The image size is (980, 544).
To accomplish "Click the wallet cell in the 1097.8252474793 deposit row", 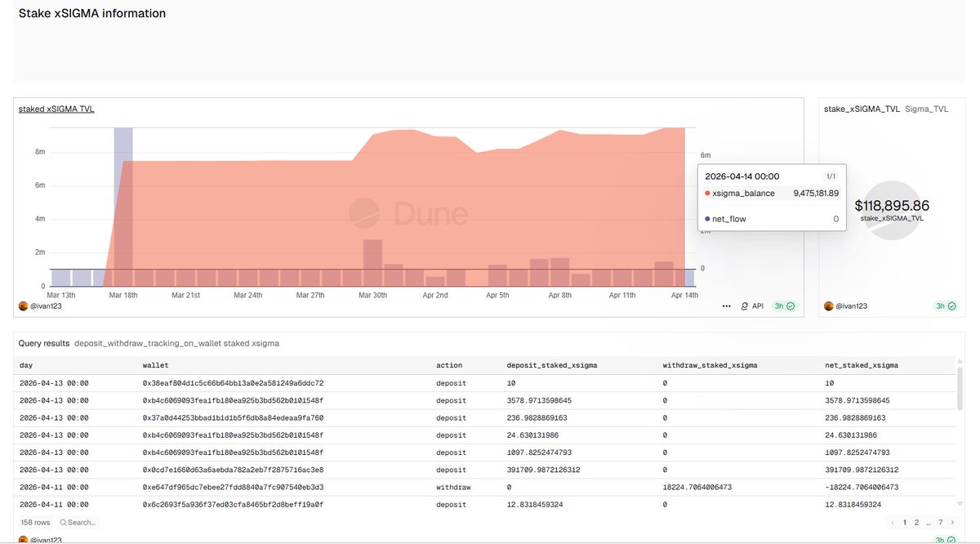I will [234, 453].
